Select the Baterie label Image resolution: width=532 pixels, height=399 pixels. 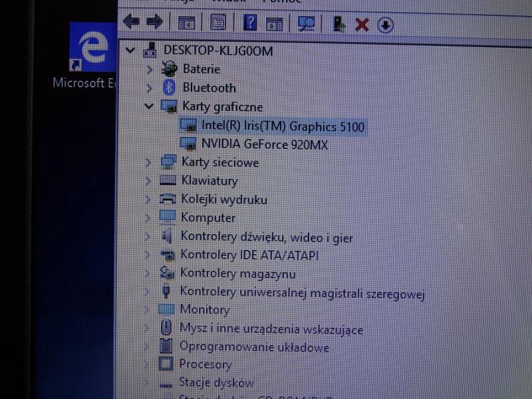click(201, 69)
